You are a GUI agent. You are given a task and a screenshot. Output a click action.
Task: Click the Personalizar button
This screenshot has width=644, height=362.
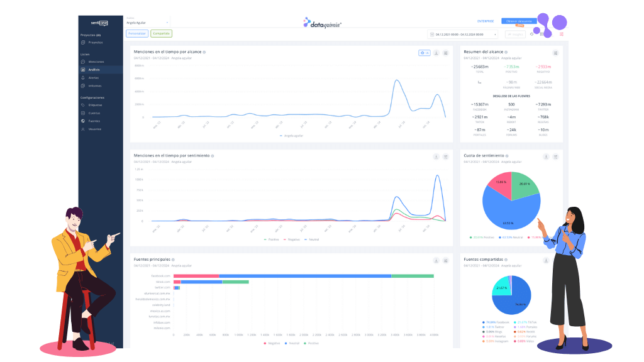(x=136, y=33)
